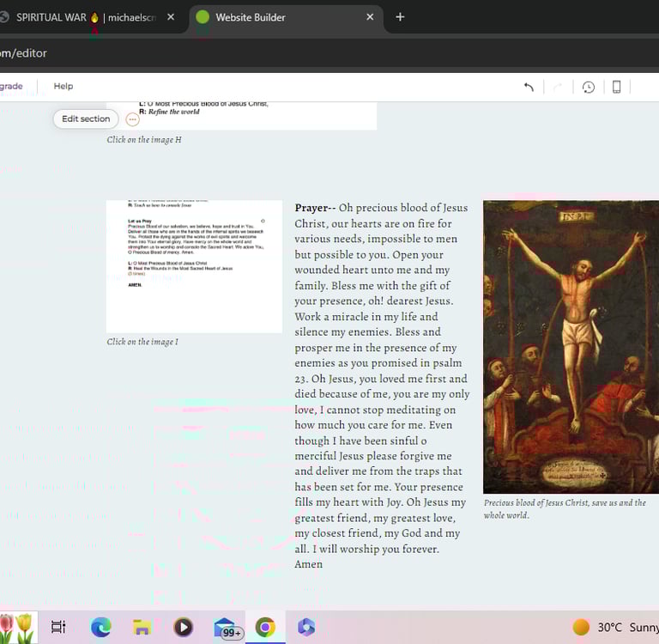Viewport: 659px width, 644px height.
Task: Click the redo arrow icon
Action: (x=558, y=87)
